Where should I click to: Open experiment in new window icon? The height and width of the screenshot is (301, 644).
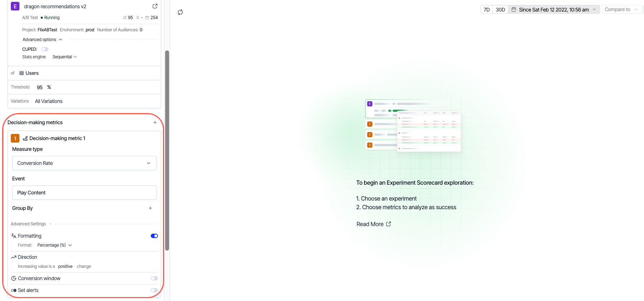(x=155, y=6)
